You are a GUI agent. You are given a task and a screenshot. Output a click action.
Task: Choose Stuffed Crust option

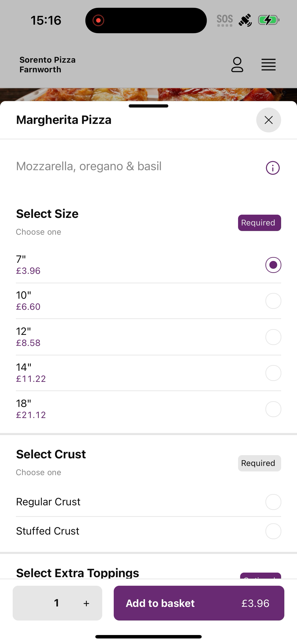point(148,531)
